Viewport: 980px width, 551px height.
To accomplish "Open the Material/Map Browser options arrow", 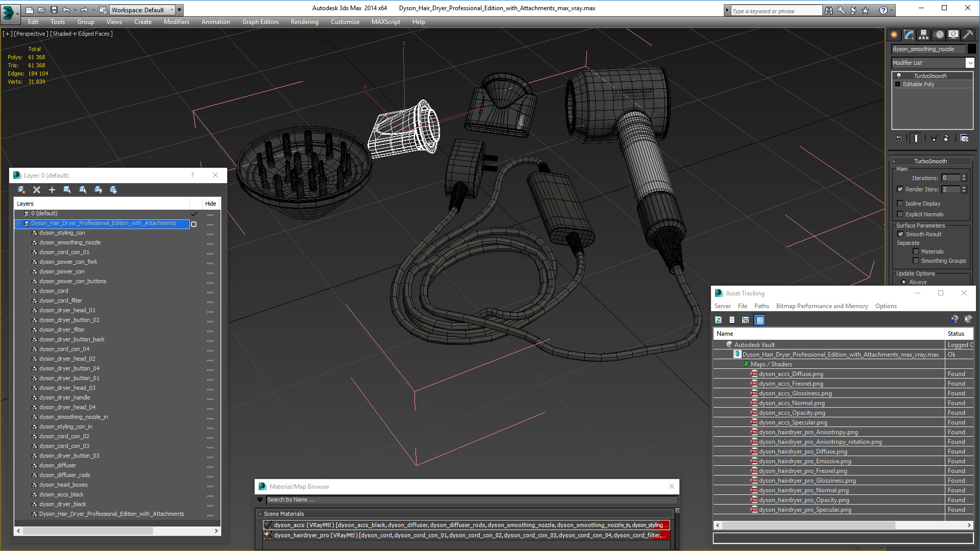I will 260,500.
